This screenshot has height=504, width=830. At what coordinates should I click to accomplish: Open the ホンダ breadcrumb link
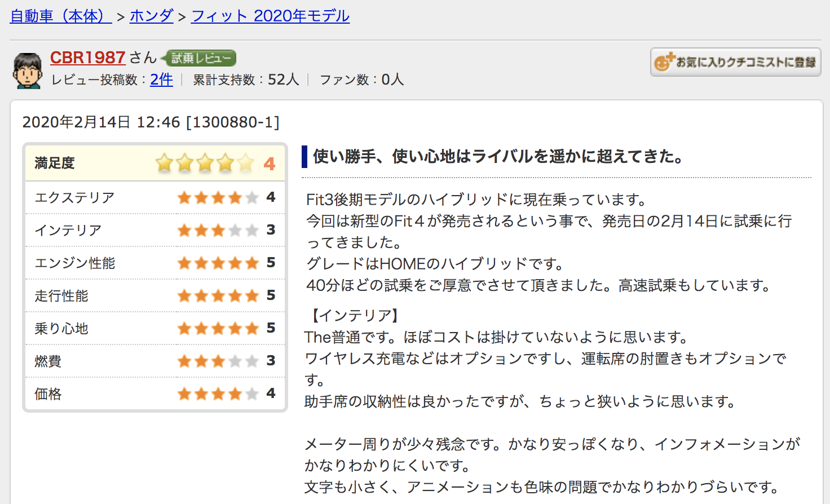coord(151,16)
